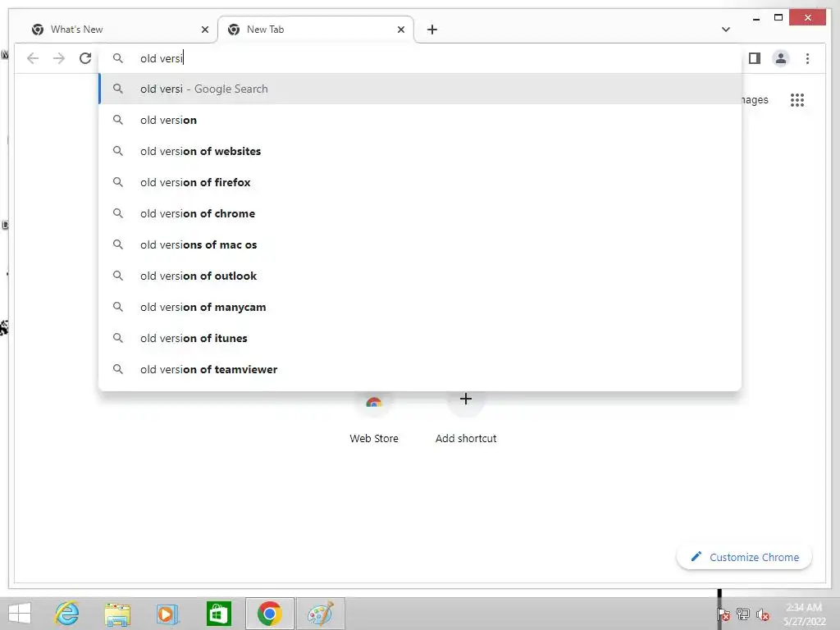Close the New Tab tab
Screen dimensions: 840x630
400,30
